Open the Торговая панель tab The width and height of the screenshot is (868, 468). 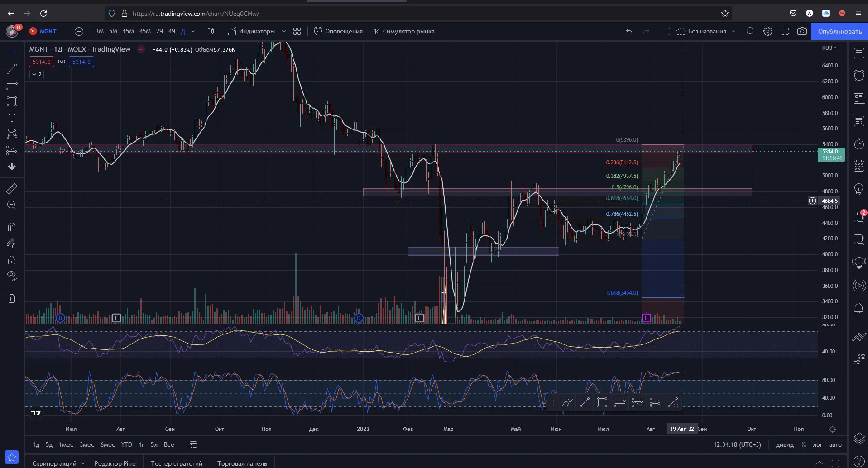[242, 463]
